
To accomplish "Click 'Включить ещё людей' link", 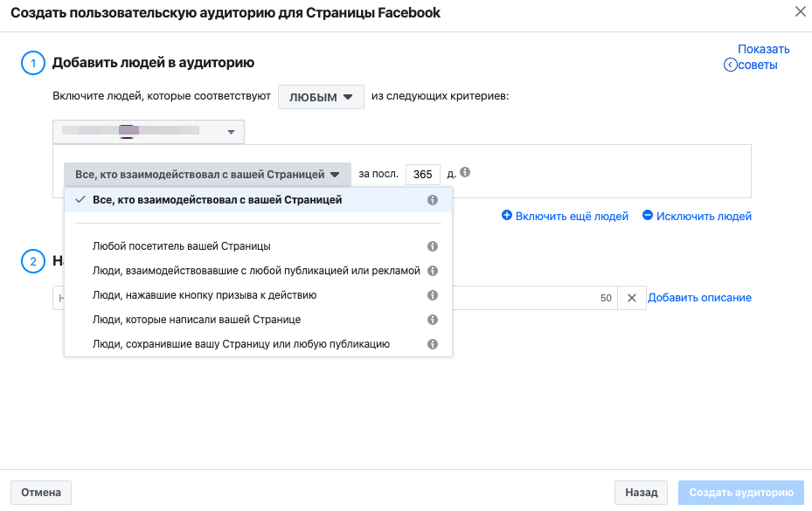I will [565, 216].
